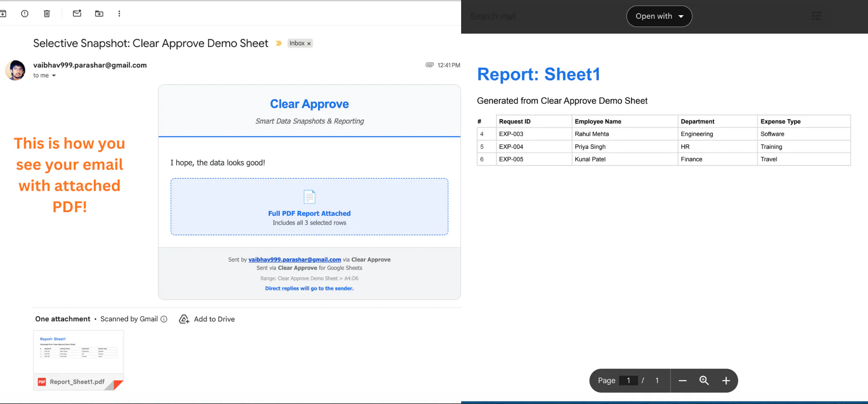Open the Move to folder icon
This screenshot has width=868, height=404.
[x=99, y=14]
